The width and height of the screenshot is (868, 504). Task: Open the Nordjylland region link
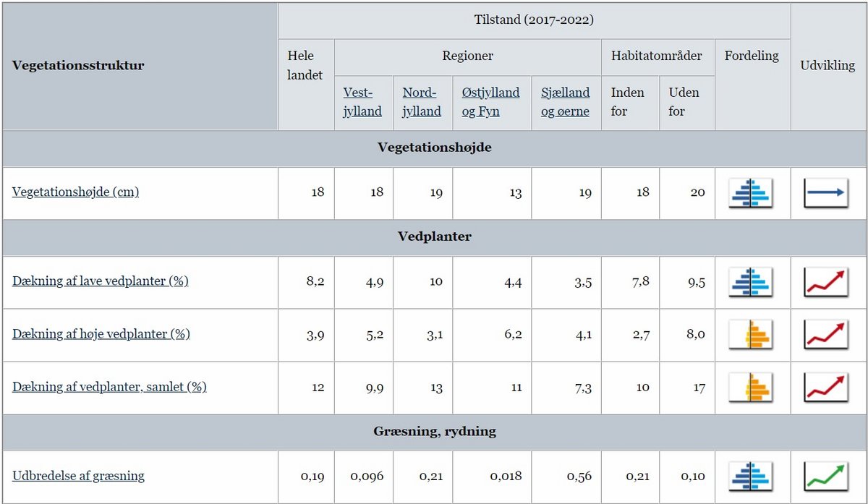[422, 102]
